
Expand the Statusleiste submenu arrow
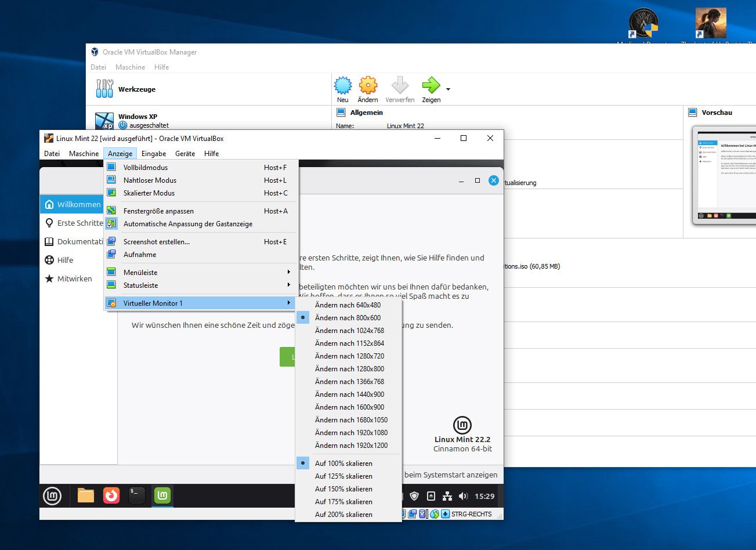[x=289, y=285]
